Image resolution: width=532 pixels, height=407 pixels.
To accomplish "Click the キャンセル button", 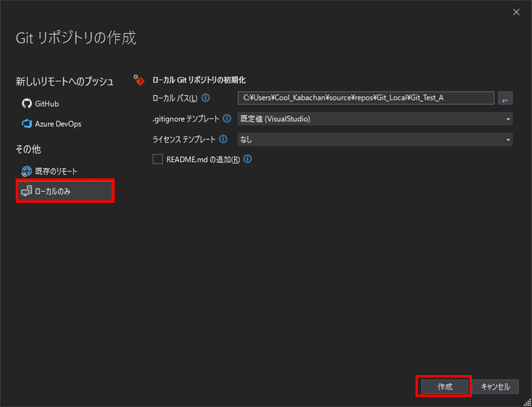I will pyautogui.click(x=496, y=387).
